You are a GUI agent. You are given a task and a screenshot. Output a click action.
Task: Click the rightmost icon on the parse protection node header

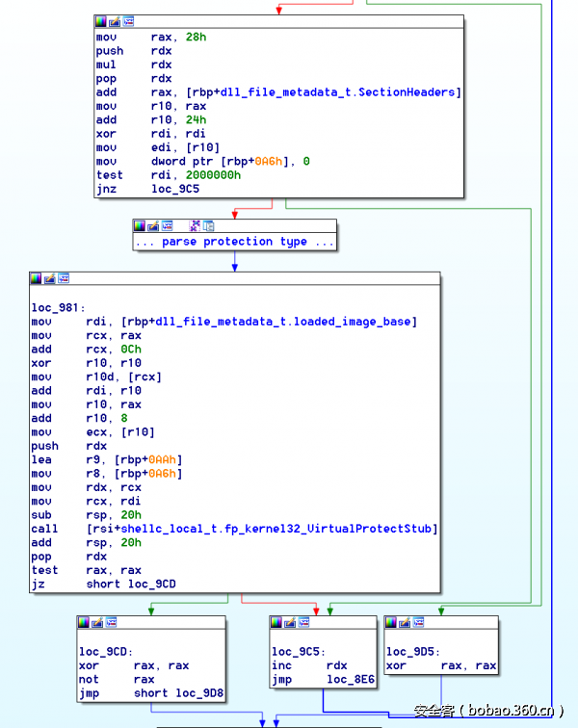(208, 226)
